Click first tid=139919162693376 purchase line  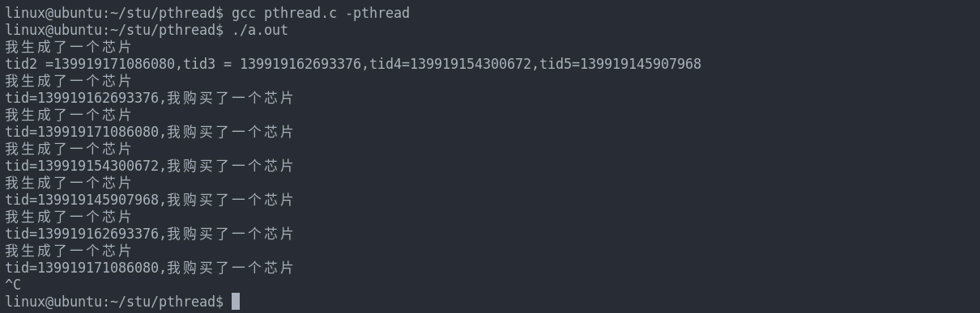click(x=149, y=98)
